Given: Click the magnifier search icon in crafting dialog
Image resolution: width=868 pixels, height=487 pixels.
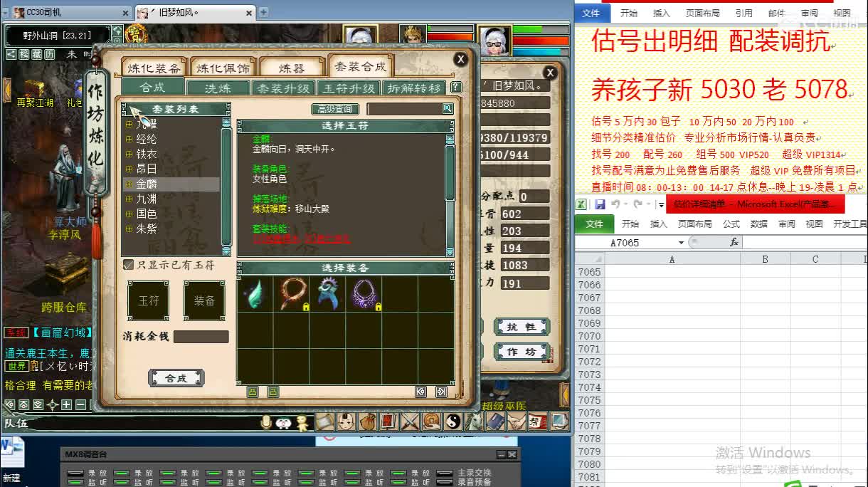Looking at the screenshot, I should [448, 109].
